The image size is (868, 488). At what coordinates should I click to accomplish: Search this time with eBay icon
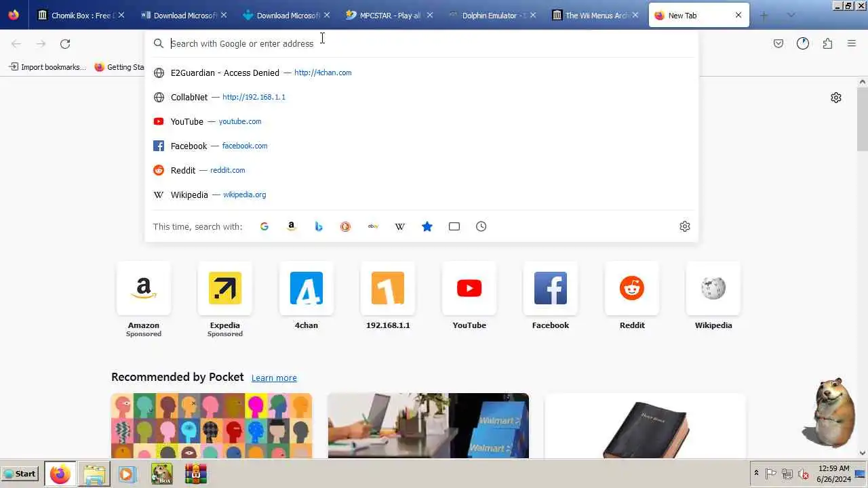point(373,226)
